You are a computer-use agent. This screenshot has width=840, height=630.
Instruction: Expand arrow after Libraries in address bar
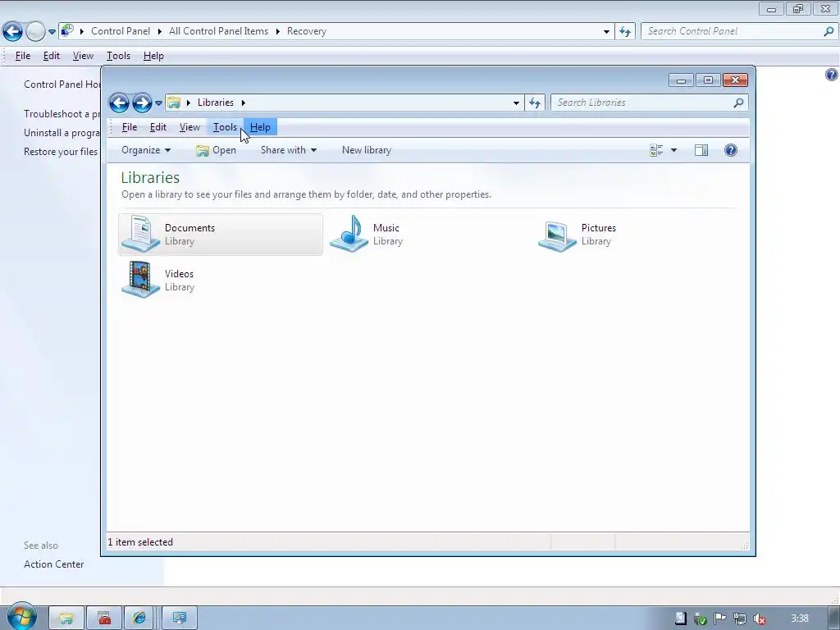(243, 103)
